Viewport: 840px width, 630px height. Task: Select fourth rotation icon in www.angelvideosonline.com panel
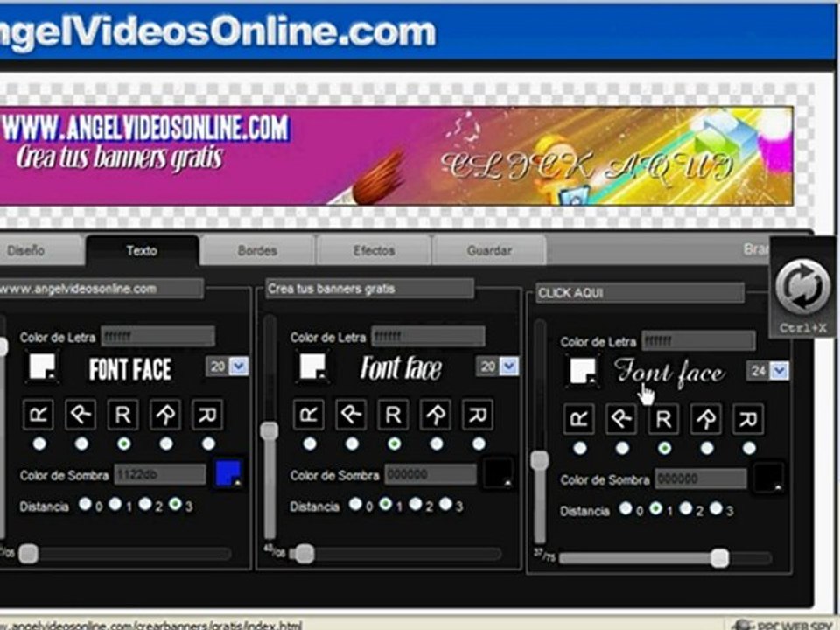[x=165, y=414]
